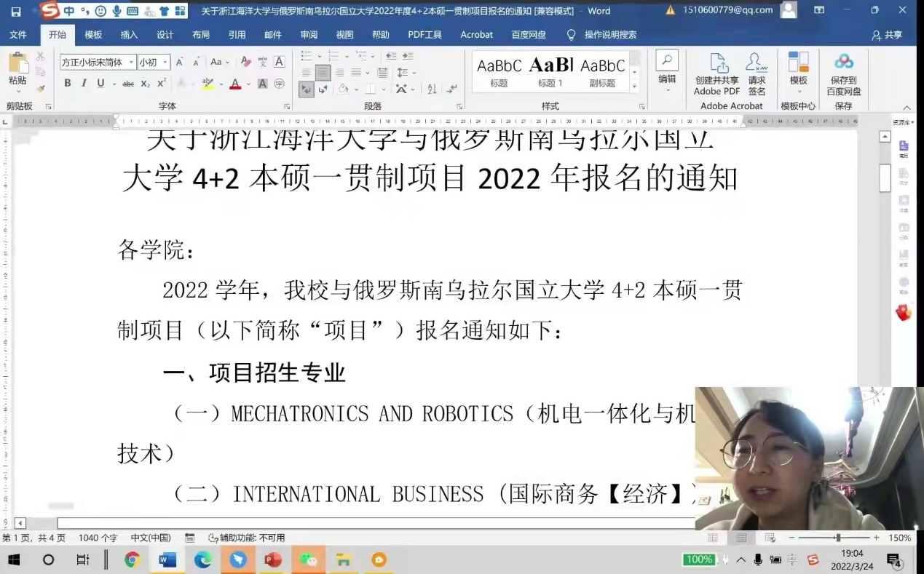
Task: Click the zoom slider in status bar
Action: pos(837,538)
